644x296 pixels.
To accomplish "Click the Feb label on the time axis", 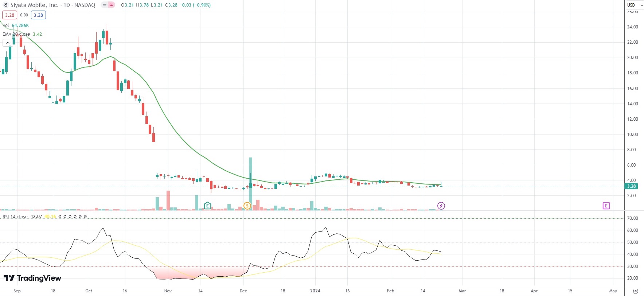I will pos(390,291).
